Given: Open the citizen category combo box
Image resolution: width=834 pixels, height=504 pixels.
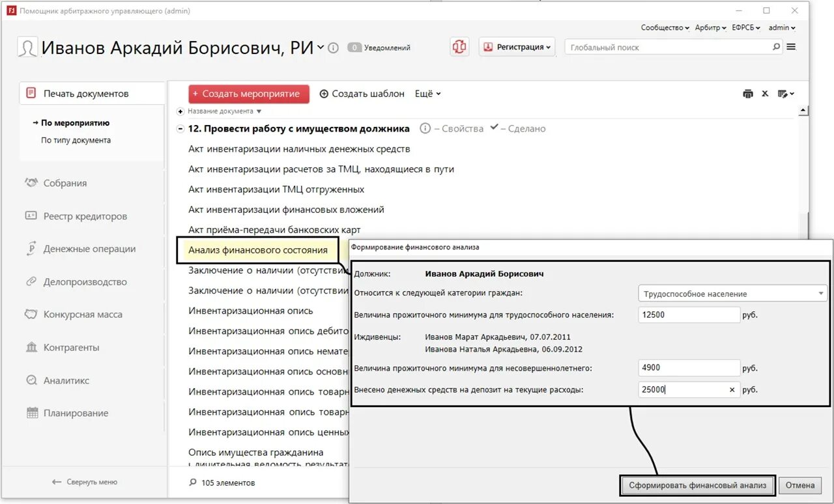Looking at the screenshot, I should [x=732, y=294].
